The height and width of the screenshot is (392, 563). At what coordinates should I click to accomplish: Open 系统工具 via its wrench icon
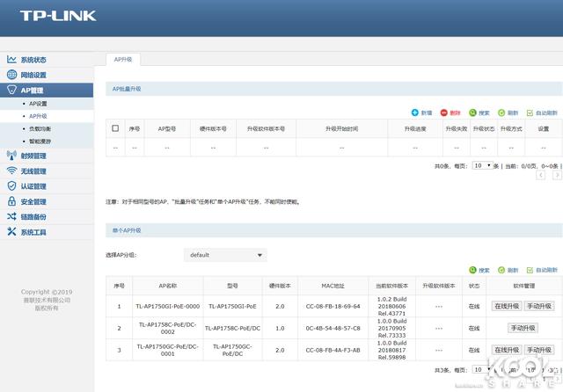click(x=11, y=232)
